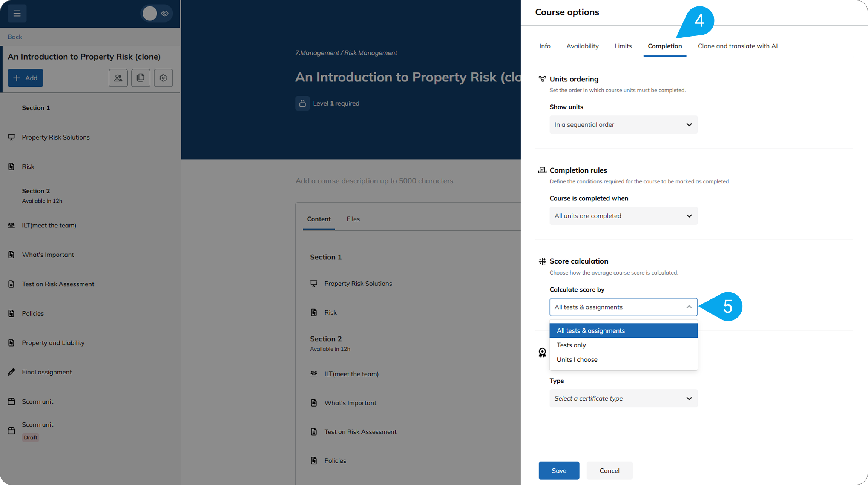Image resolution: width=868 pixels, height=485 pixels.
Task: Switch to the Availability tab
Action: [x=582, y=46]
